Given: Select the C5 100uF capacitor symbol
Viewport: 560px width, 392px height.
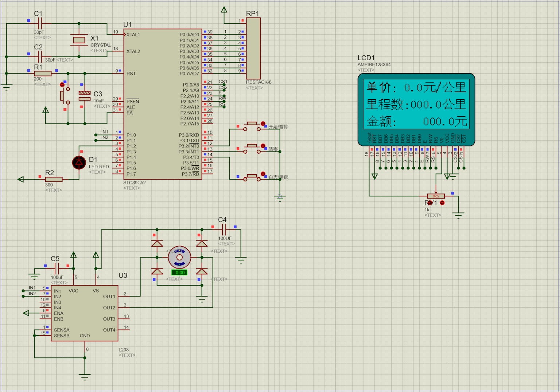Looking at the screenshot, I should [57, 269].
